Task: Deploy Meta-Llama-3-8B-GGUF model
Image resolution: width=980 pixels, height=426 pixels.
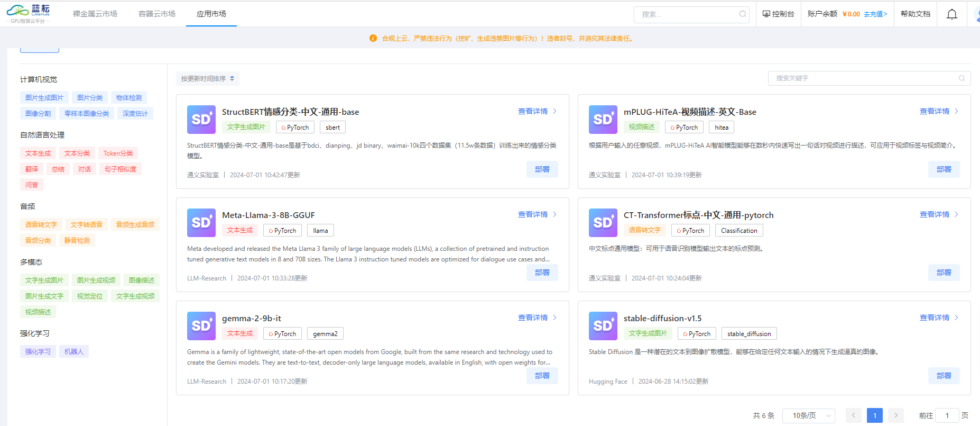Action: [542, 273]
